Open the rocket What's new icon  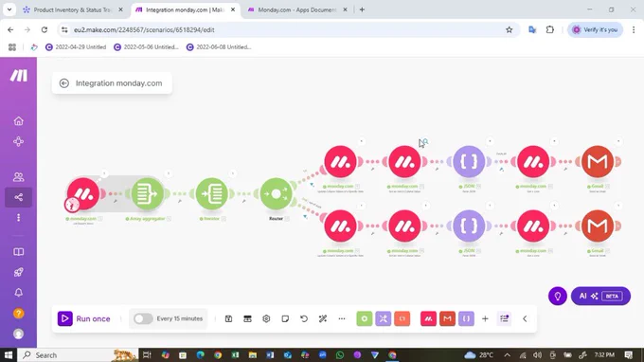[x=19, y=272]
